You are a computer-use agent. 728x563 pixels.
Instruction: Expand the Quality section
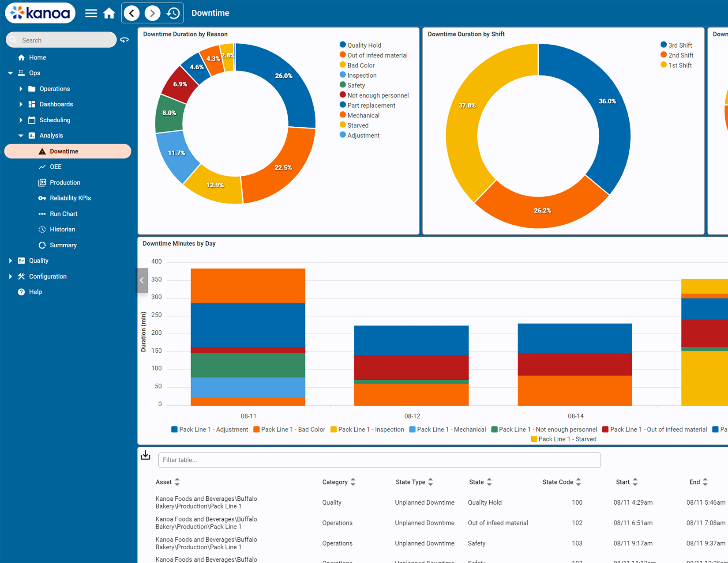click(x=10, y=261)
